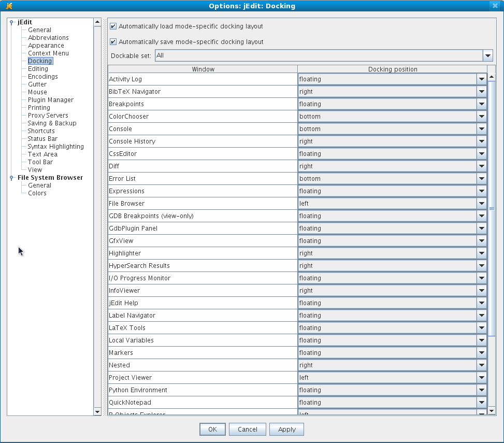Apply the docking settings
The height and width of the screenshot is (443, 504).
tap(287, 430)
